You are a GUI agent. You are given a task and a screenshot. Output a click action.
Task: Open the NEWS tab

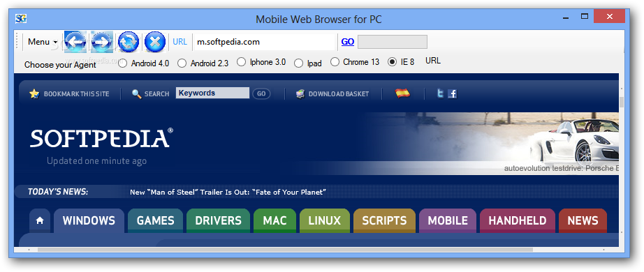point(583,220)
